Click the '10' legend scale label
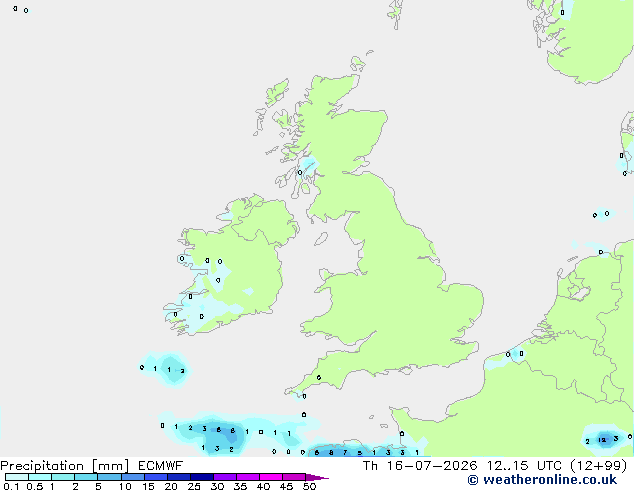This screenshot has width=634, height=490. 125,486
